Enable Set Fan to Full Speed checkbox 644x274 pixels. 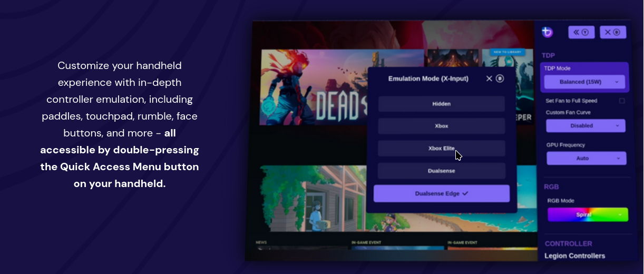622,101
